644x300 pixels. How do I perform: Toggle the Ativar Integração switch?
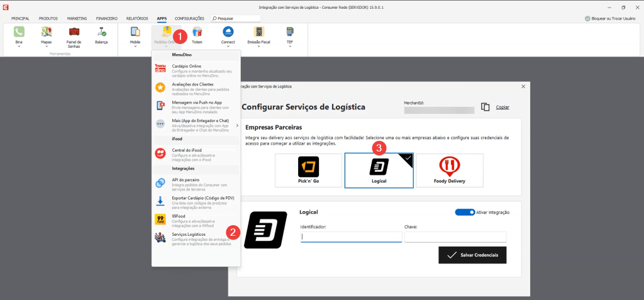(465, 213)
